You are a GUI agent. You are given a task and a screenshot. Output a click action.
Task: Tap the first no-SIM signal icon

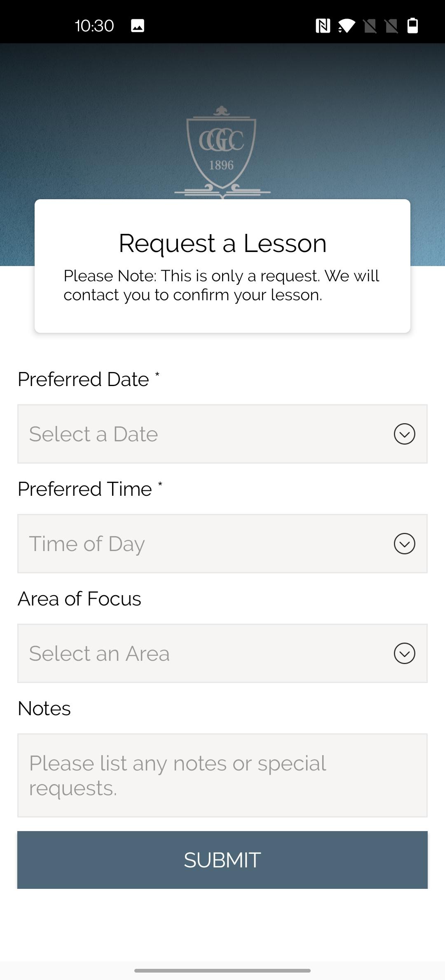coord(370,26)
